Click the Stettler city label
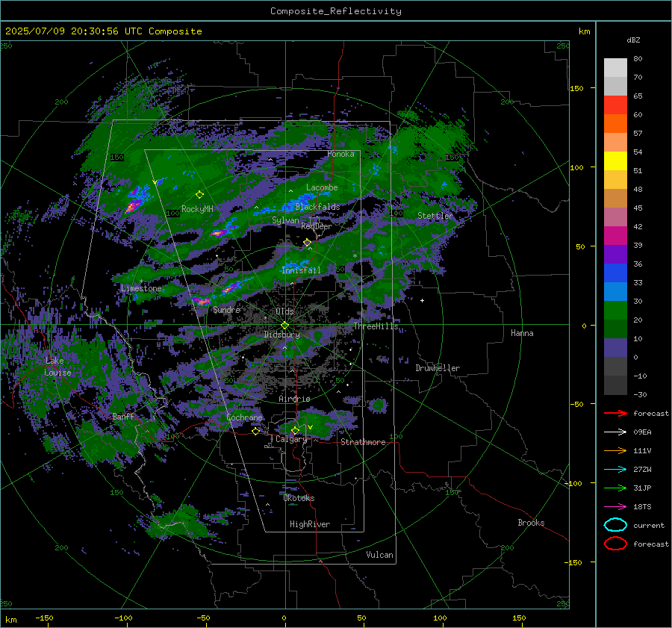The width and height of the screenshot is (672, 628). coord(435,216)
